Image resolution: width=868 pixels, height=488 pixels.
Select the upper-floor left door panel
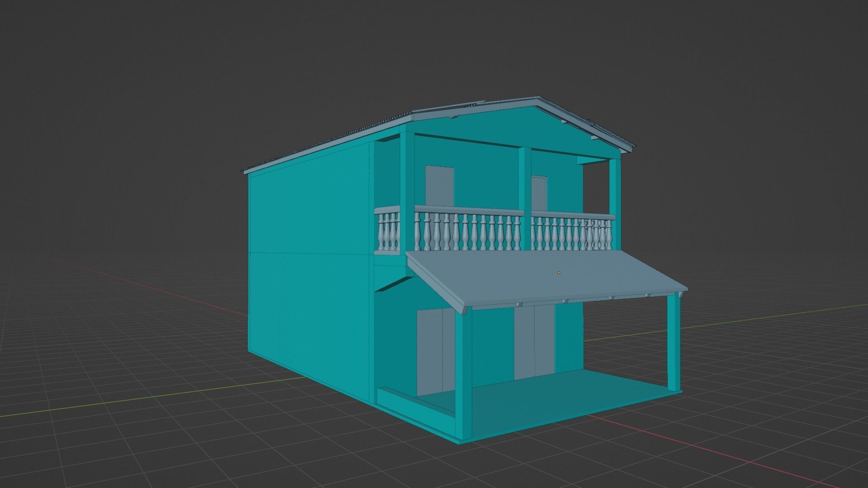point(439,186)
